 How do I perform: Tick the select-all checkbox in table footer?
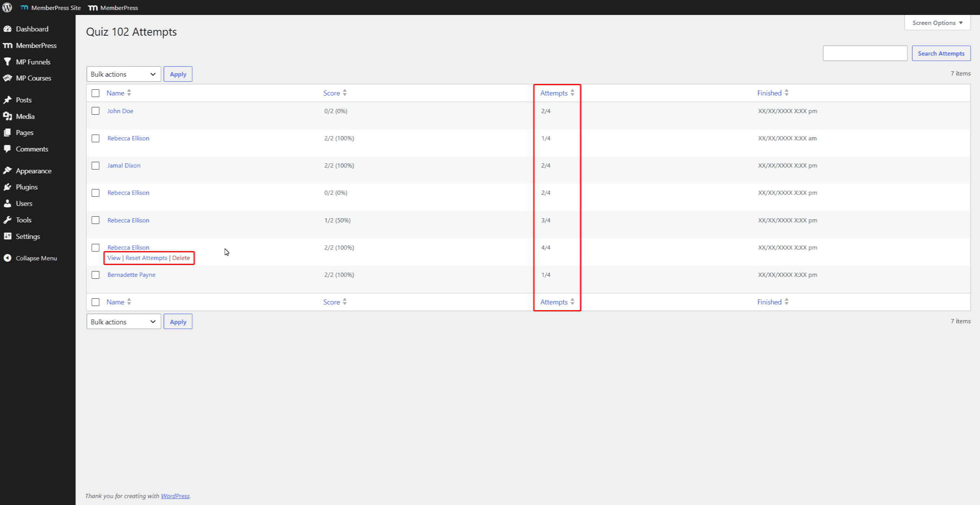(x=95, y=302)
